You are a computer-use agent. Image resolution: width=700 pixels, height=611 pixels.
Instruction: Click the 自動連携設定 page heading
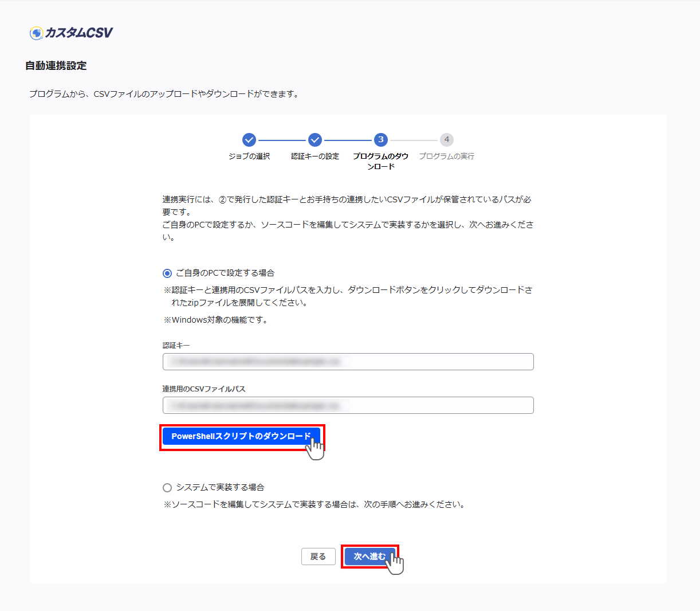point(55,65)
